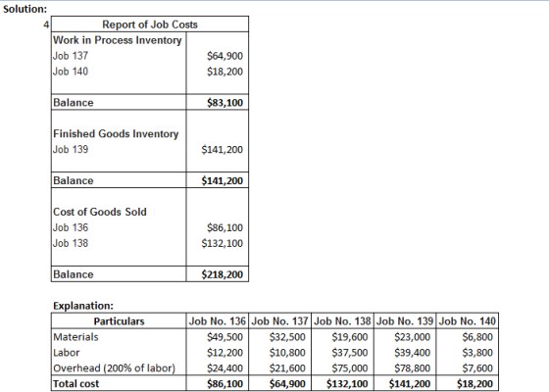Select the "Particulars" column header
The width and height of the screenshot is (549, 392).
click(119, 321)
